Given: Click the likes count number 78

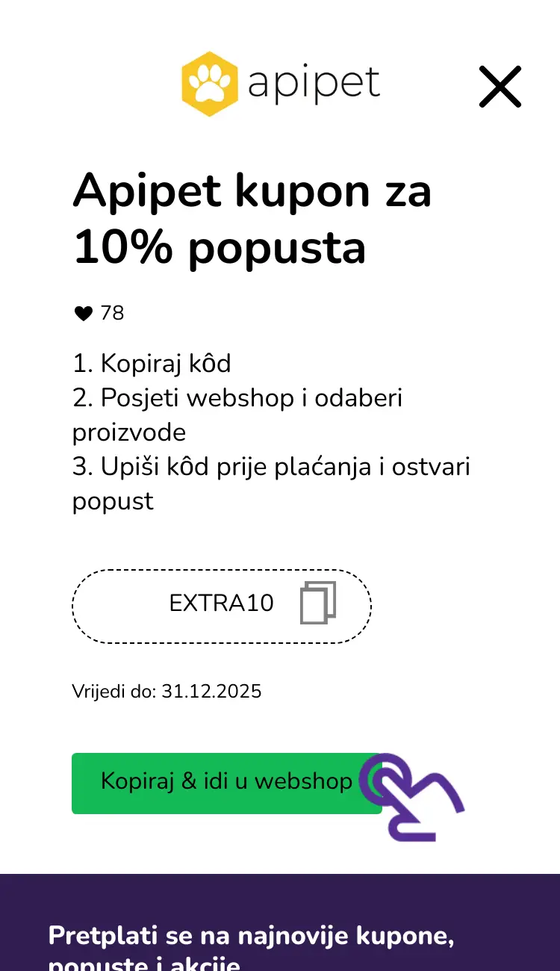Looking at the screenshot, I should pyautogui.click(x=112, y=314).
